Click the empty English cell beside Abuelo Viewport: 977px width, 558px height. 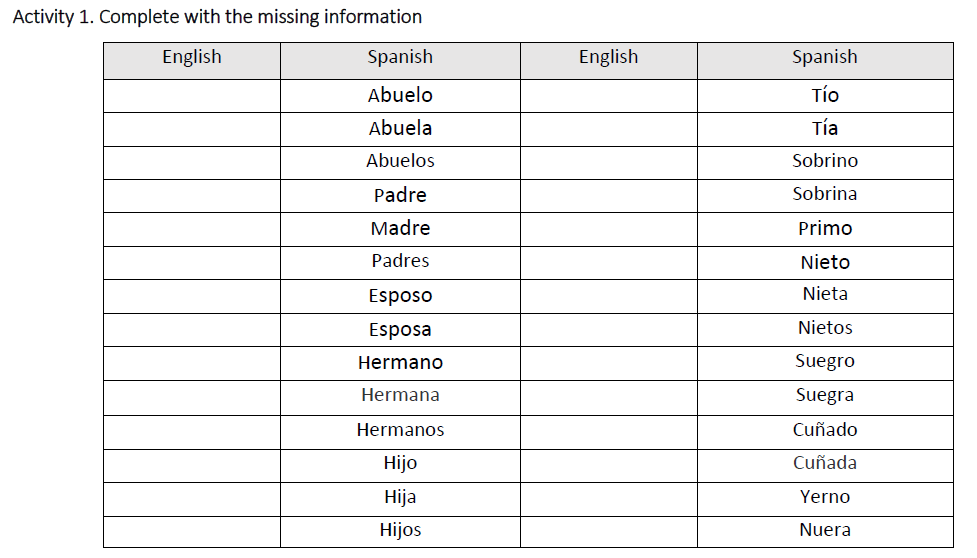[191, 96]
